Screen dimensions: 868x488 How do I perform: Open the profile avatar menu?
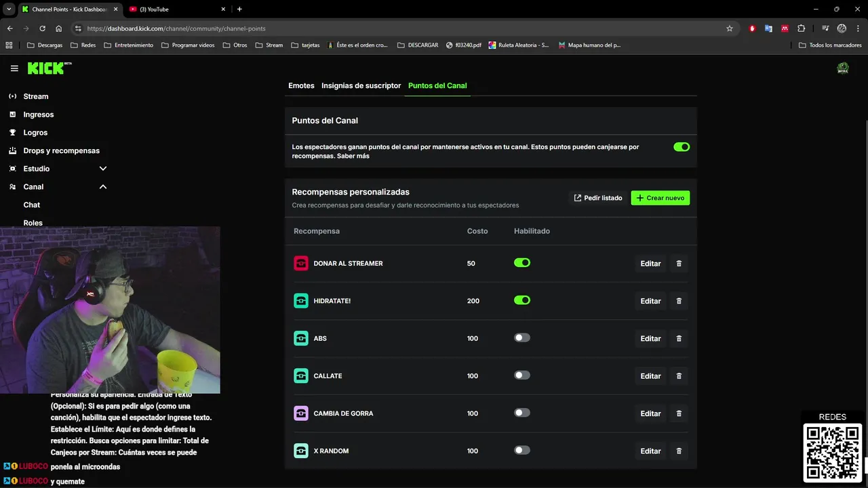843,68
